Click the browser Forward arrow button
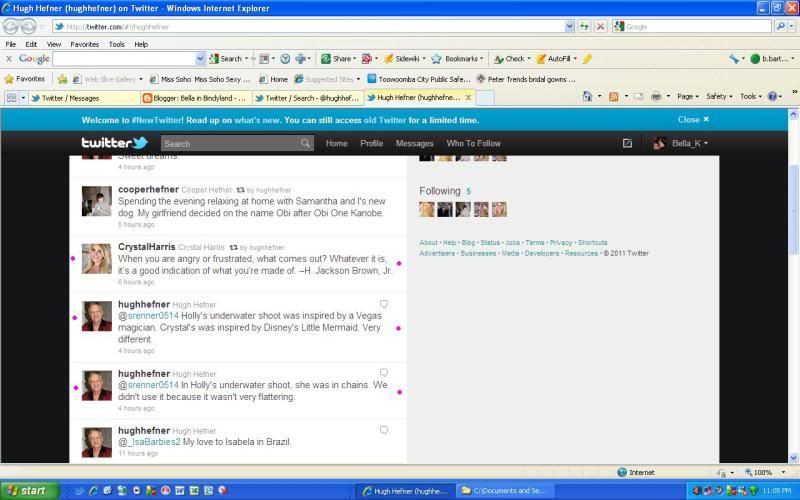The width and height of the screenshot is (800, 500). tap(28, 26)
